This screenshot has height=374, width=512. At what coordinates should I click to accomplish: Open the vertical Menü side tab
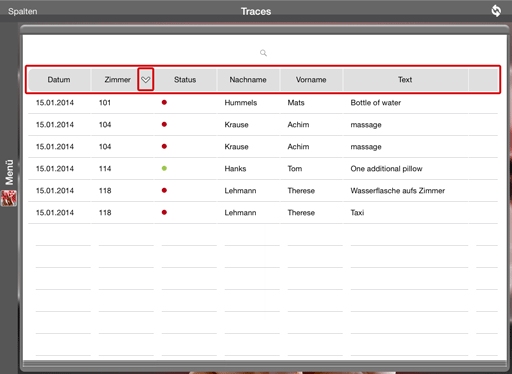(x=9, y=172)
